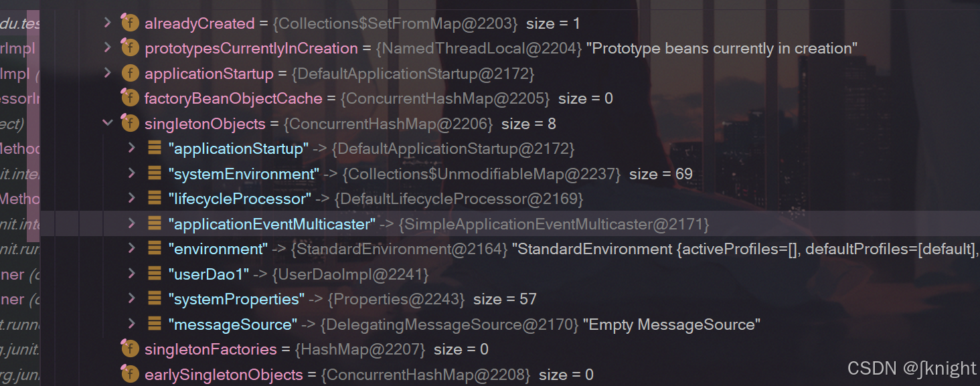Expand the systemEnvironment map entry

point(131,173)
